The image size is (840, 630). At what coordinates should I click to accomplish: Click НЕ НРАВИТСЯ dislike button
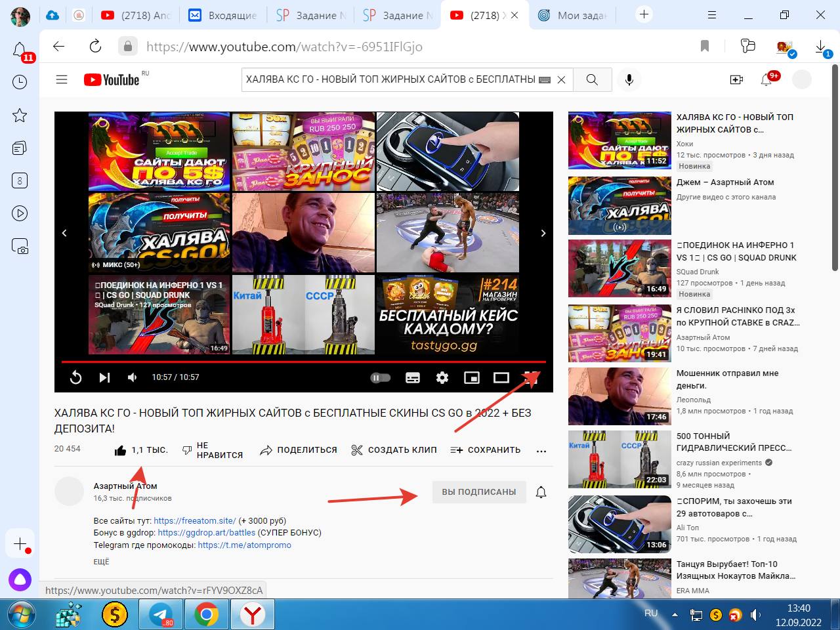click(x=213, y=450)
